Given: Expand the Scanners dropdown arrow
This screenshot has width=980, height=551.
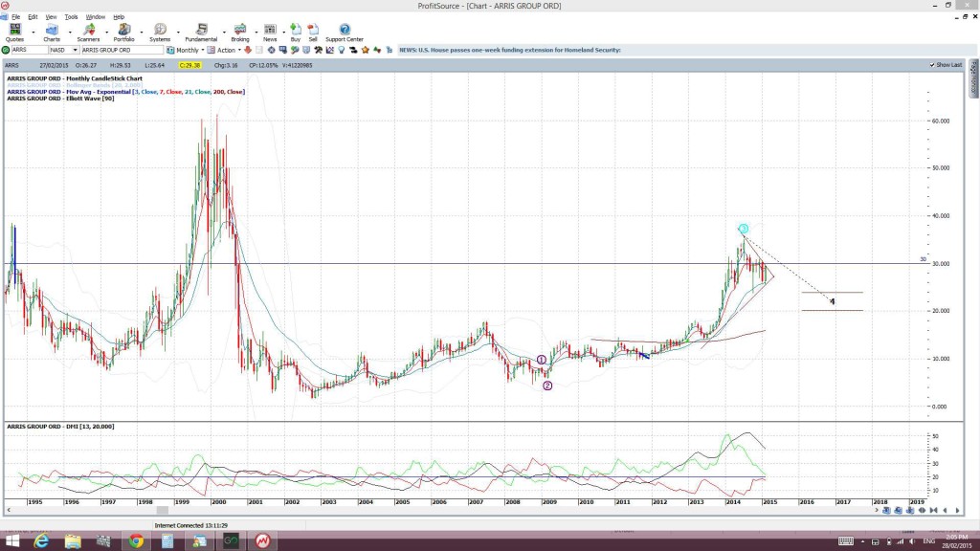Looking at the screenshot, I should click(x=106, y=33).
